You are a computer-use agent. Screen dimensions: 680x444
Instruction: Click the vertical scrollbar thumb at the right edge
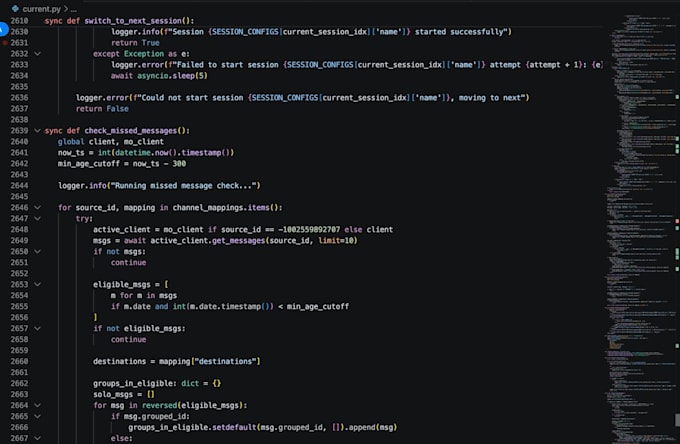677,420
